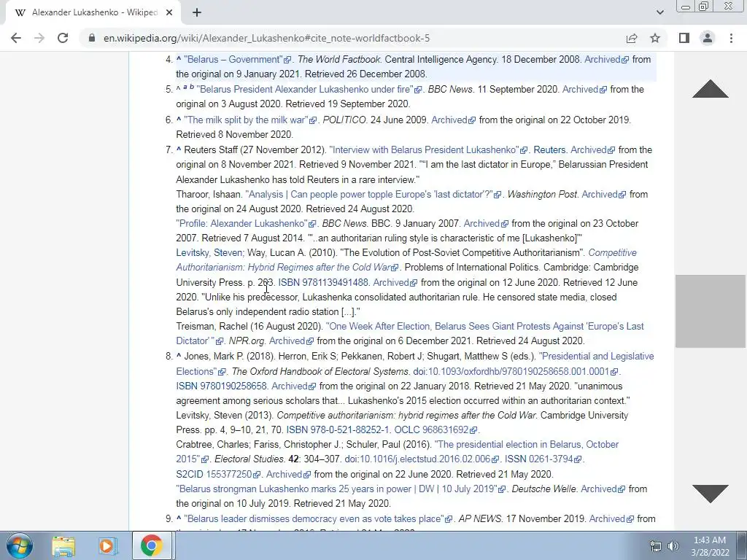Viewport: 747px width, 560px height.
Task: Open "Belarus President Alexander Lukashenko under fire" link
Action: [x=309, y=90]
